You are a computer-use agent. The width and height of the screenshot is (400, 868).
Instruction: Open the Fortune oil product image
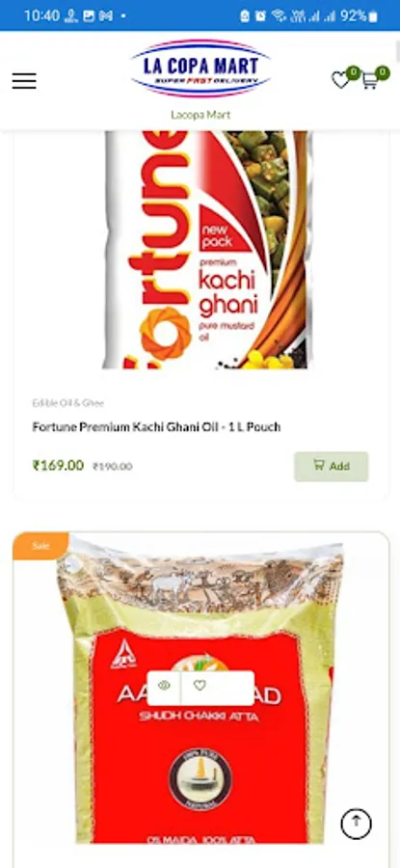click(207, 250)
